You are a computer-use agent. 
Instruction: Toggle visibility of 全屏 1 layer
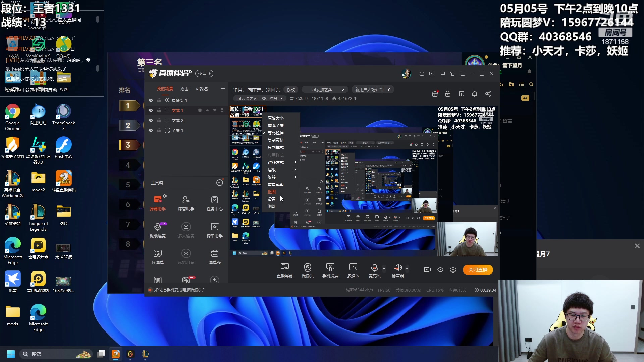pyautogui.click(x=151, y=130)
